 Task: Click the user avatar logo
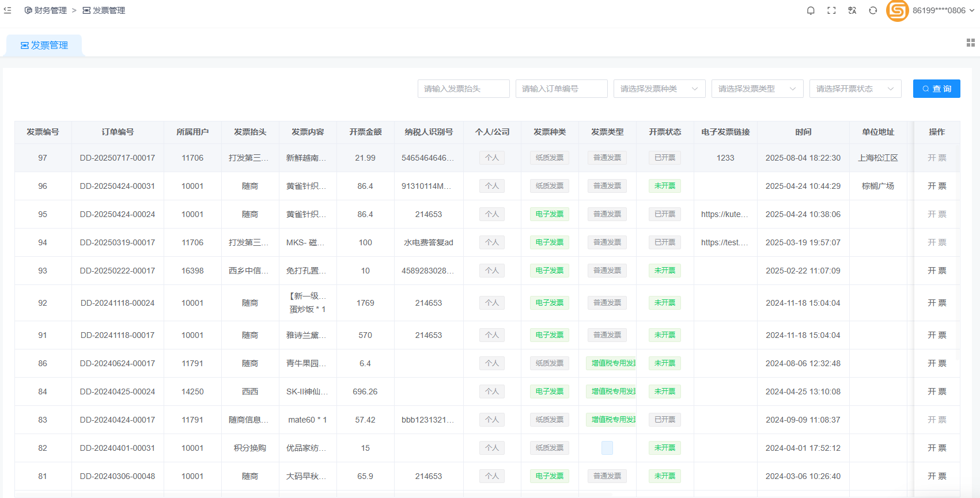897,10
